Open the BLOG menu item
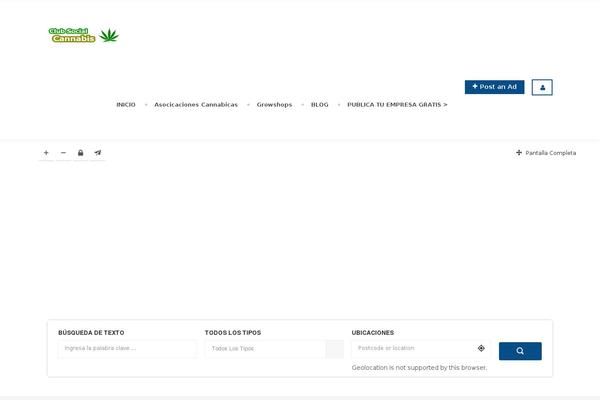600x400 pixels. point(320,104)
